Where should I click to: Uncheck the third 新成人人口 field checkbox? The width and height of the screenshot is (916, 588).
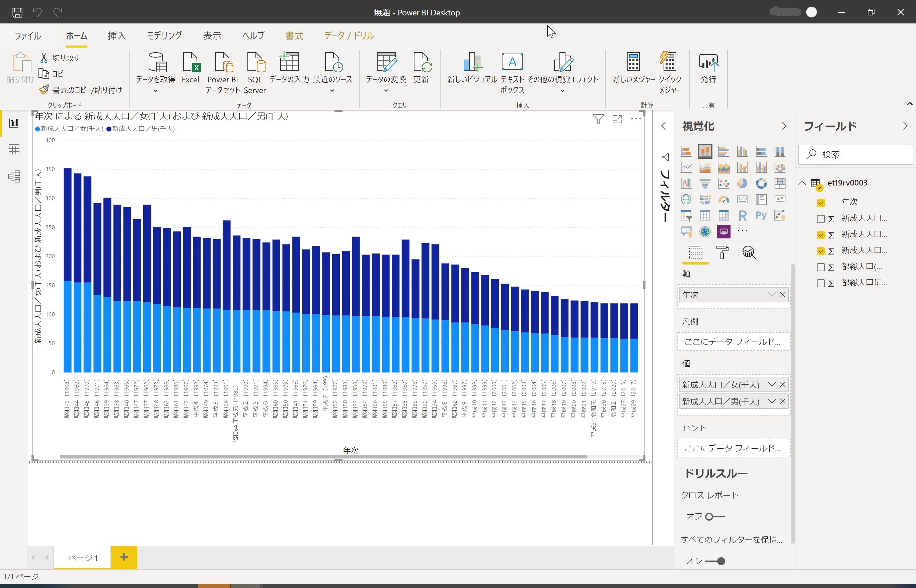[x=821, y=251]
